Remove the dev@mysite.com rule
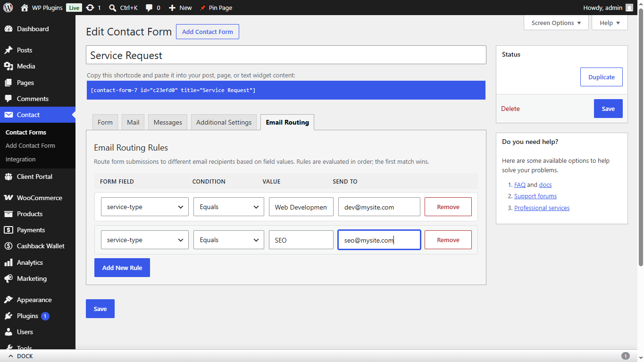This screenshot has height=362, width=644. coord(448,207)
